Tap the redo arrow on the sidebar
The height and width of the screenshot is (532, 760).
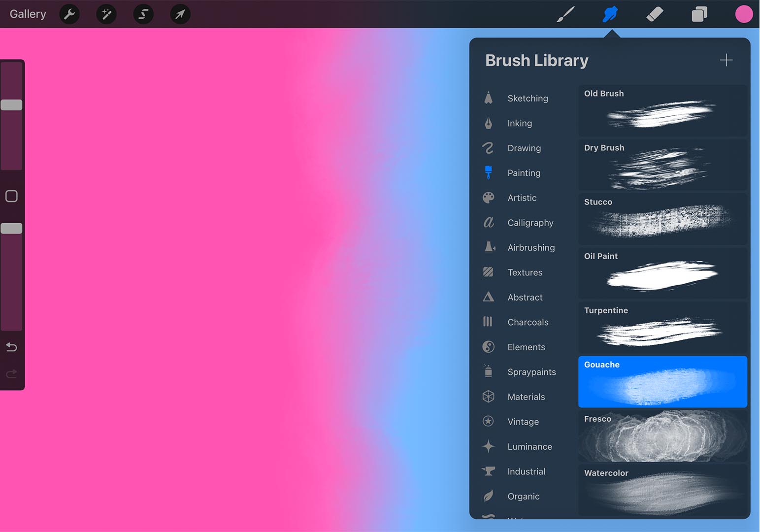(11, 374)
